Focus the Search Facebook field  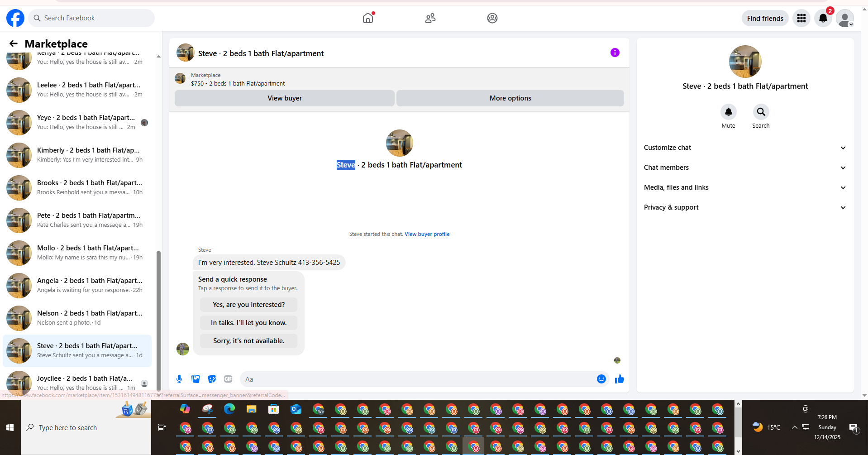[91, 18]
